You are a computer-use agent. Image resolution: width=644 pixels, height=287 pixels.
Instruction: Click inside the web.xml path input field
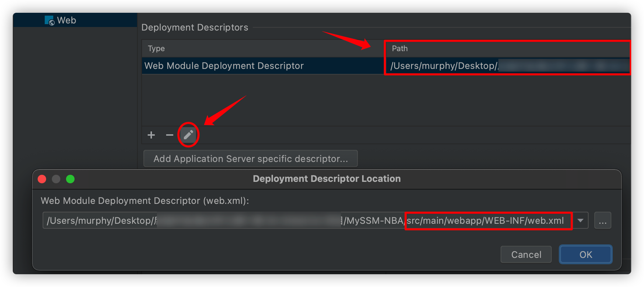[307, 221]
